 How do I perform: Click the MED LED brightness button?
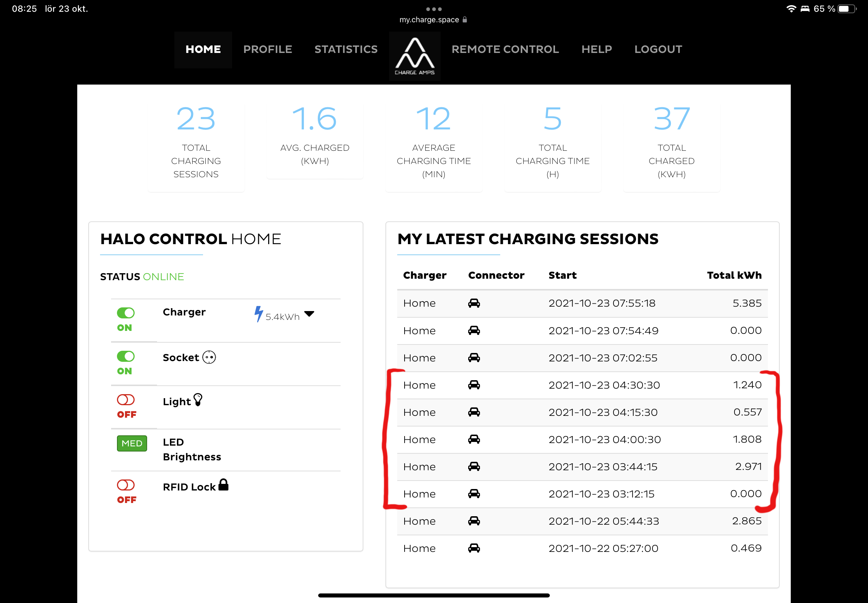[132, 443]
